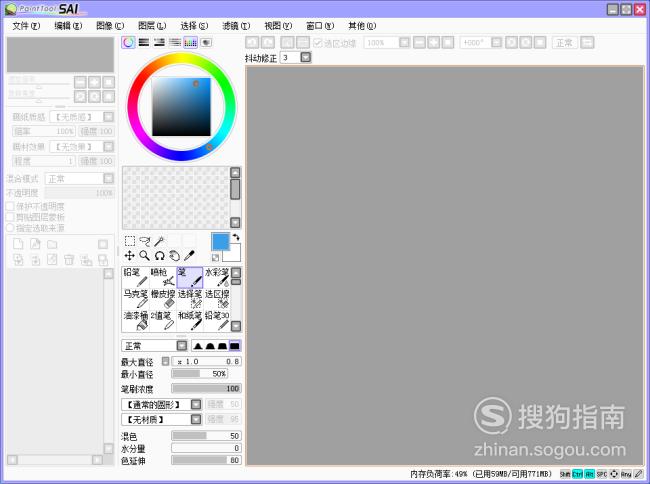Open the 滤镜 menu
Viewport: 650px width, 484px height.
pos(236,26)
